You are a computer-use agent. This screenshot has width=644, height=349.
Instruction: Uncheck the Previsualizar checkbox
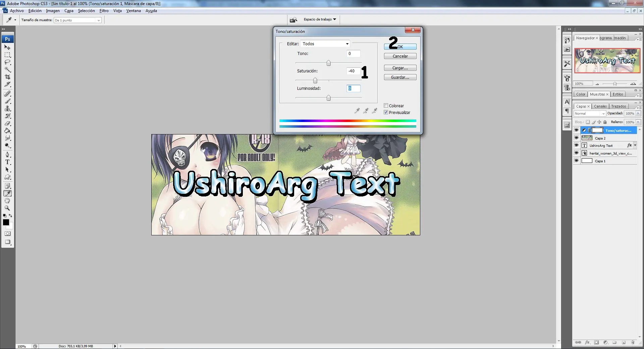[386, 112]
